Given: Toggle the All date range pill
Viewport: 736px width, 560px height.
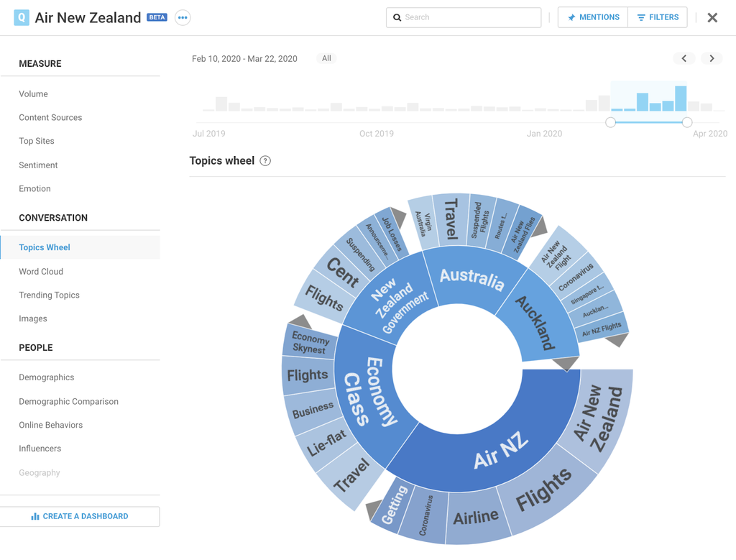Looking at the screenshot, I should 326,58.
